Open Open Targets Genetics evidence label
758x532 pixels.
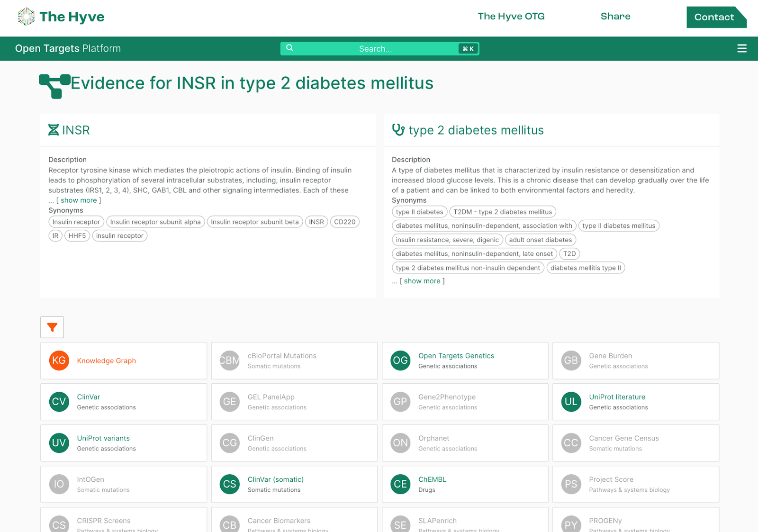click(456, 356)
